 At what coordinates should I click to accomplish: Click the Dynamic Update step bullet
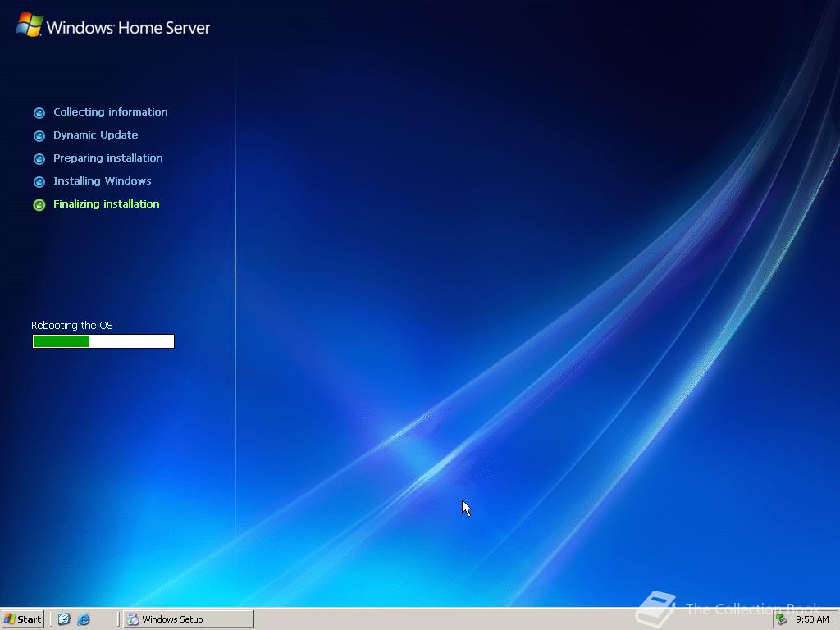tap(39, 135)
